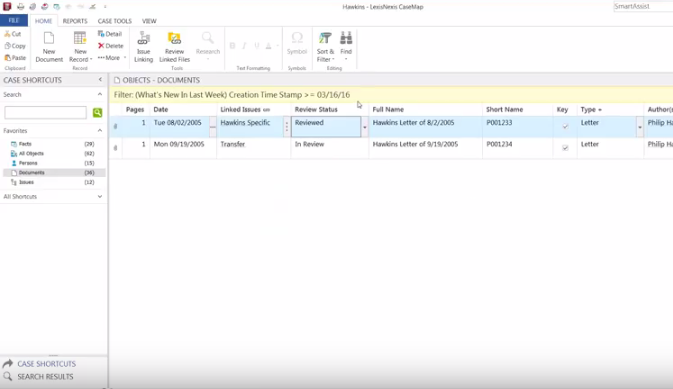Switch to the REPORTS tab
This screenshot has height=389, width=673.
(x=75, y=21)
